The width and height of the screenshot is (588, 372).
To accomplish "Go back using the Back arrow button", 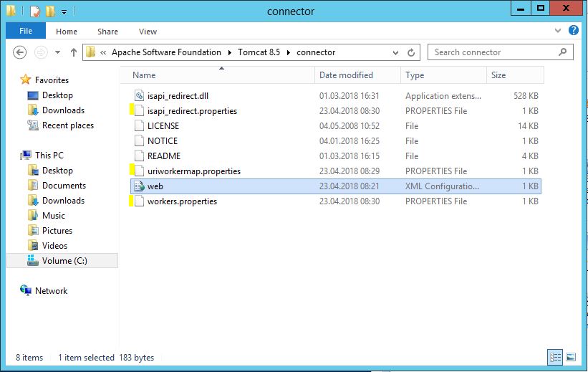I will tap(19, 52).
